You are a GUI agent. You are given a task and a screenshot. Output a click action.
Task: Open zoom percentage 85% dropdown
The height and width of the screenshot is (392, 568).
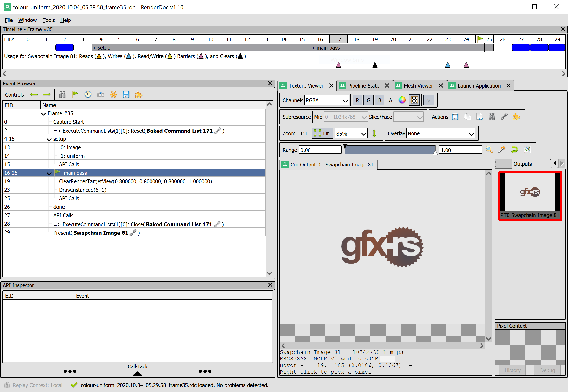[x=351, y=134]
